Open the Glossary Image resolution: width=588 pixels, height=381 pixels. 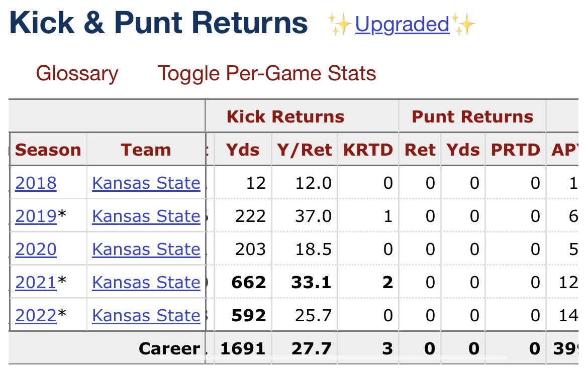pyautogui.click(x=77, y=73)
